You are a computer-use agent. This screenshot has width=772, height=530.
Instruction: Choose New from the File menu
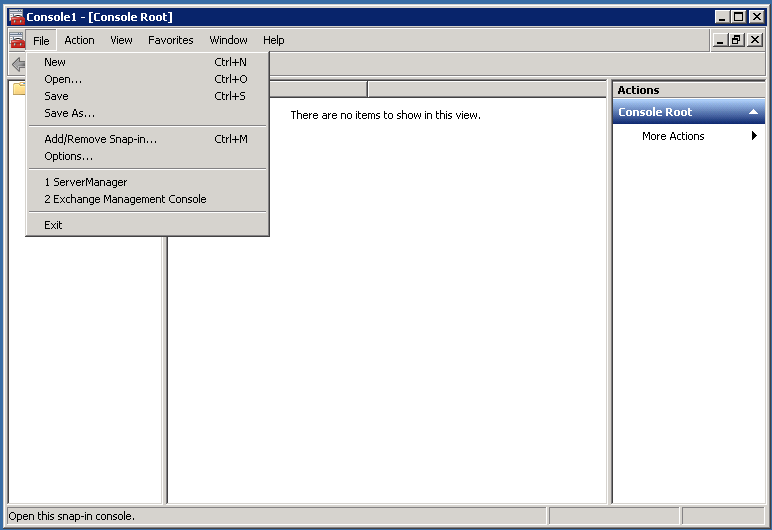(55, 62)
